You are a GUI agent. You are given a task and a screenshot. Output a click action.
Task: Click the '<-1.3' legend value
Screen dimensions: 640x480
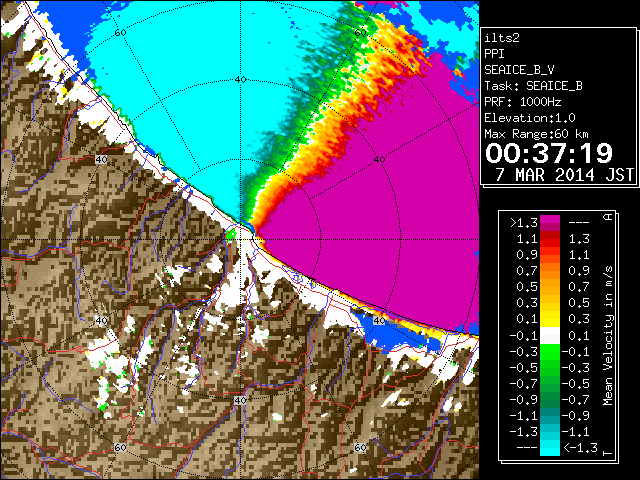[x=580, y=447]
